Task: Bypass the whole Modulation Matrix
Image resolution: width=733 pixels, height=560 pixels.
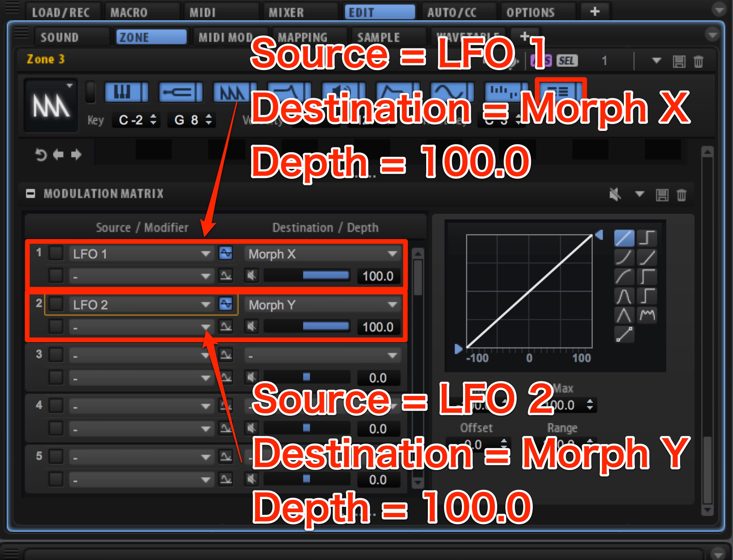Action: (615, 194)
